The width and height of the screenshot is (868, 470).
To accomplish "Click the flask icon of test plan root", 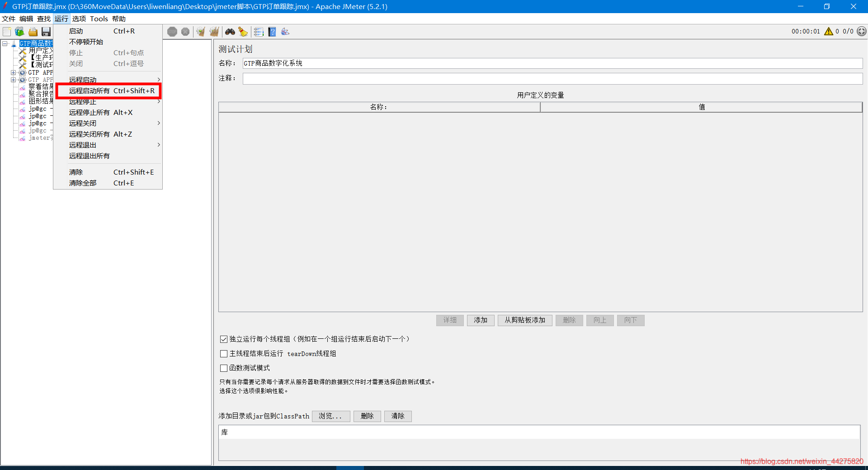I will pos(14,43).
